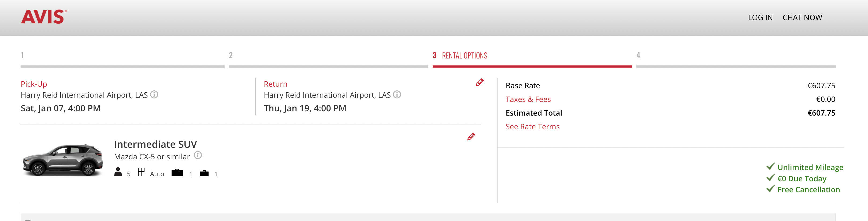Click the Unlimited Mileage checkmark label
Image resolution: width=868 pixels, height=221 pixels.
point(810,167)
